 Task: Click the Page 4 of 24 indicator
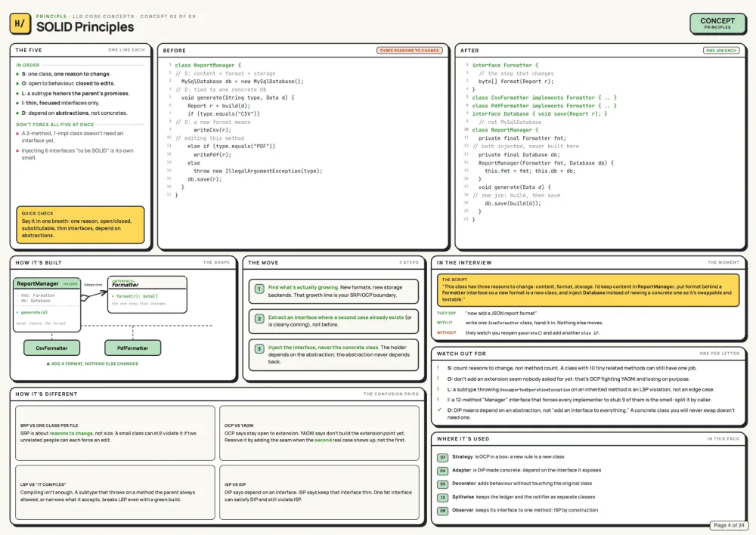(729, 525)
